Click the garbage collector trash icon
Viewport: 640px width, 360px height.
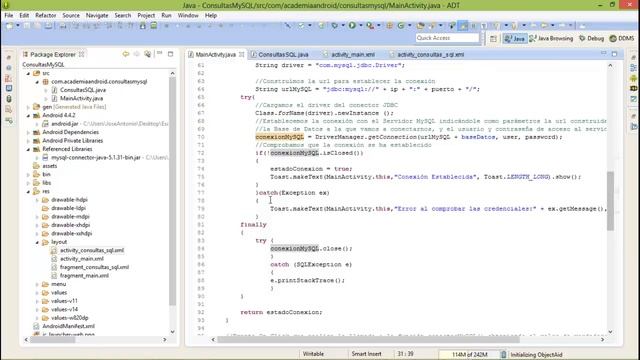pyautogui.click(x=503, y=355)
